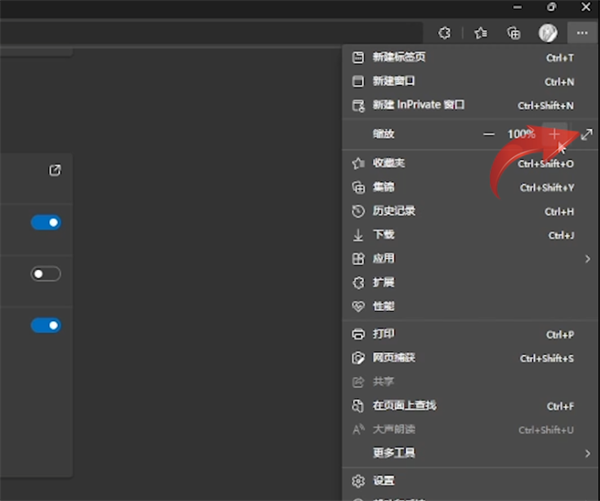The image size is (600, 501).
Task: Decrease zoom with the minus button
Action: [x=489, y=134]
